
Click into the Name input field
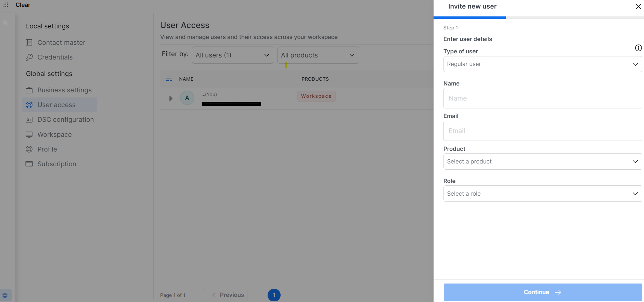tap(542, 99)
